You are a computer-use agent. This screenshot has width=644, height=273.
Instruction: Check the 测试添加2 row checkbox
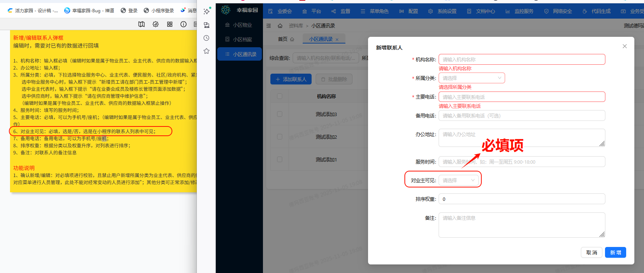[x=280, y=136]
